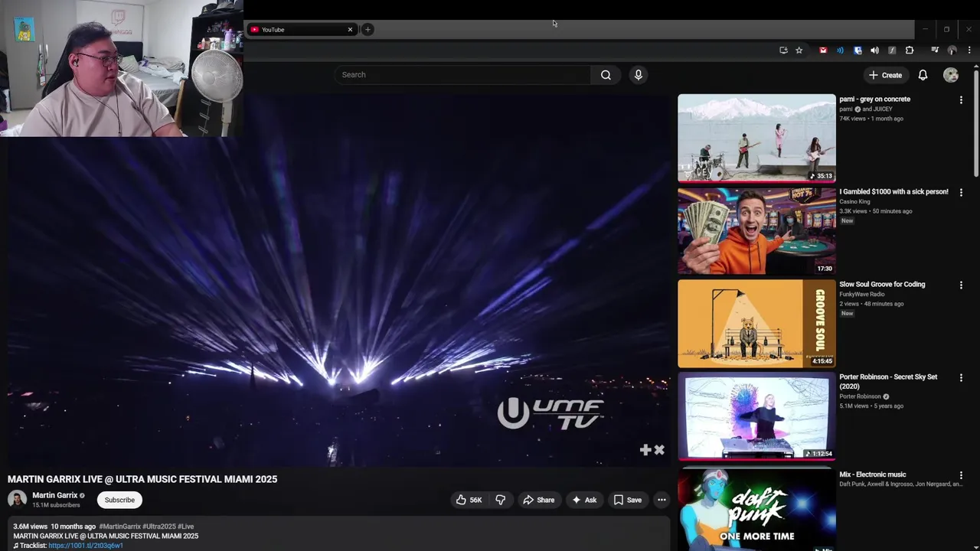Dislike the Martin Garrix video
980x551 pixels.
[x=501, y=500]
